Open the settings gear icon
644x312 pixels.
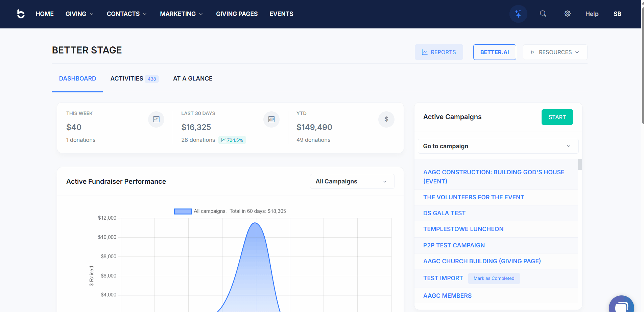568,14
